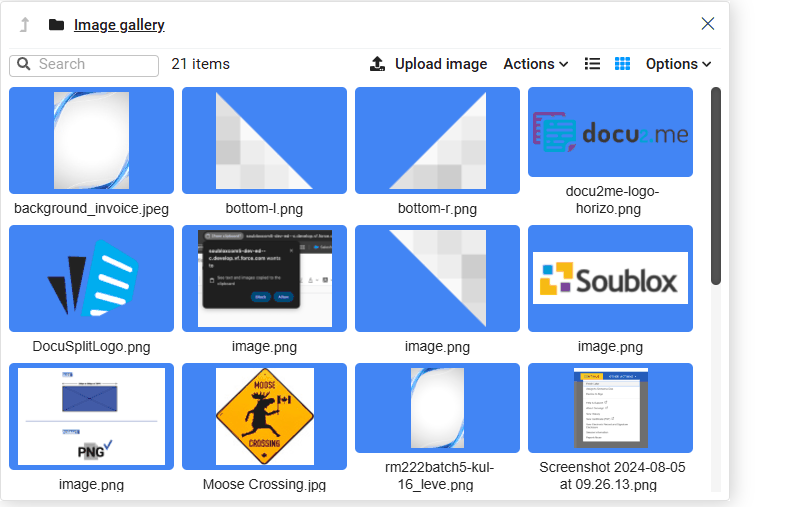Click the rm222batch5-kul-16_leve.png file name
This screenshot has width=789, height=507.
pyautogui.click(x=437, y=476)
